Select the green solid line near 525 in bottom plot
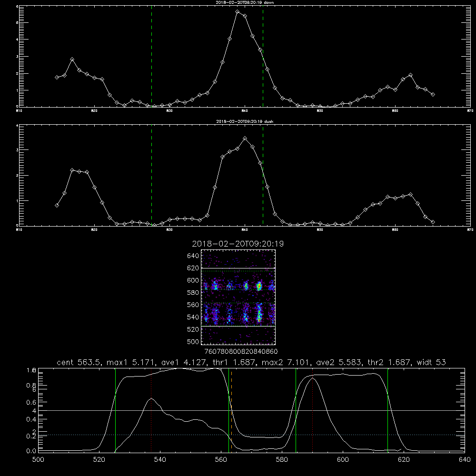Viewport: 476px width, 476px height. click(x=115, y=410)
